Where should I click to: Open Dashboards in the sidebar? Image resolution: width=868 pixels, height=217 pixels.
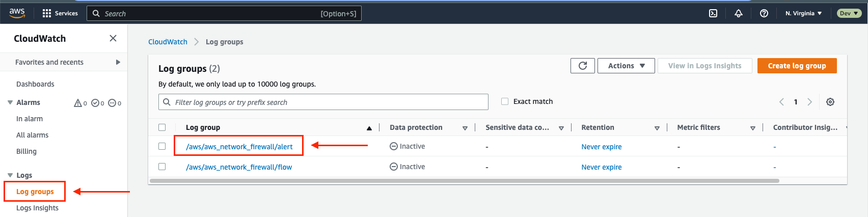pos(35,84)
